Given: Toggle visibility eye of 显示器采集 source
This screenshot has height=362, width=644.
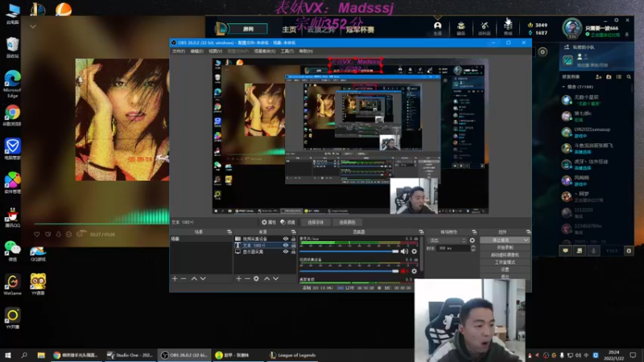Looking at the screenshot, I should click(286, 252).
